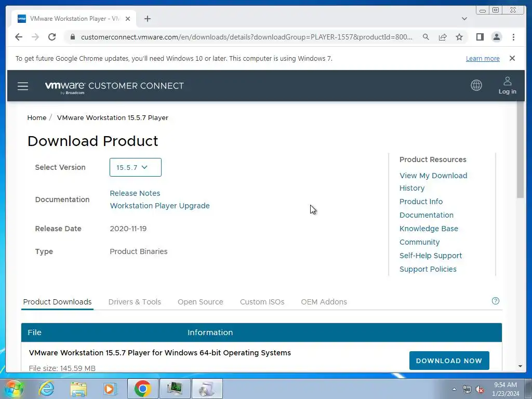Screen dimensions: 532x399
Task: Go back to the previous page
Action: click(19, 37)
